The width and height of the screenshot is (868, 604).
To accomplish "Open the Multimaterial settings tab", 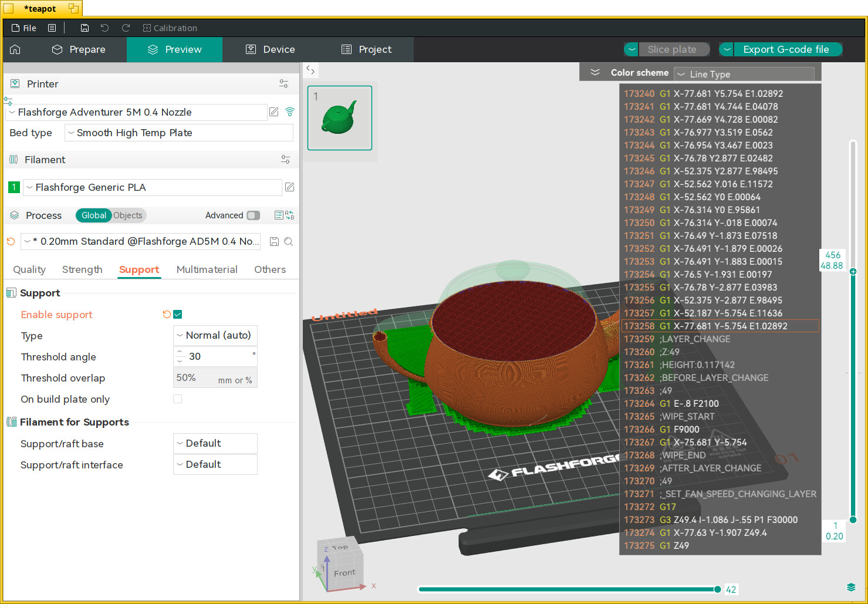I will point(207,269).
